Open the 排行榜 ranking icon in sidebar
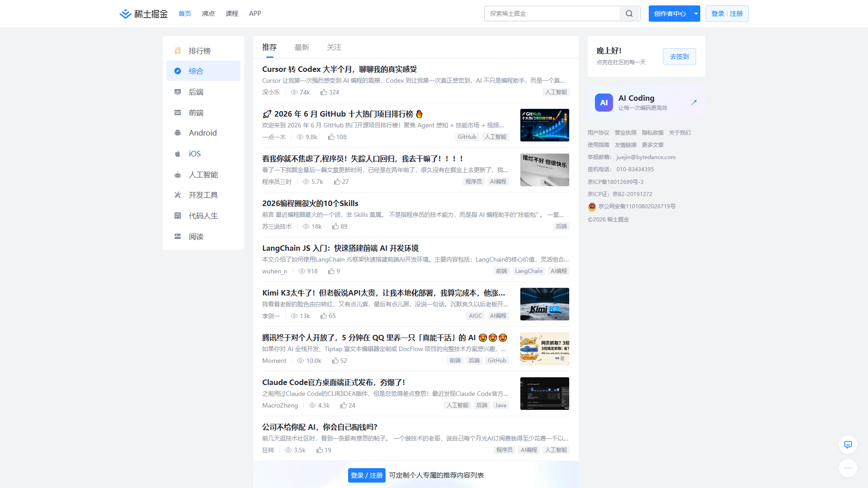868x488 pixels. click(178, 51)
